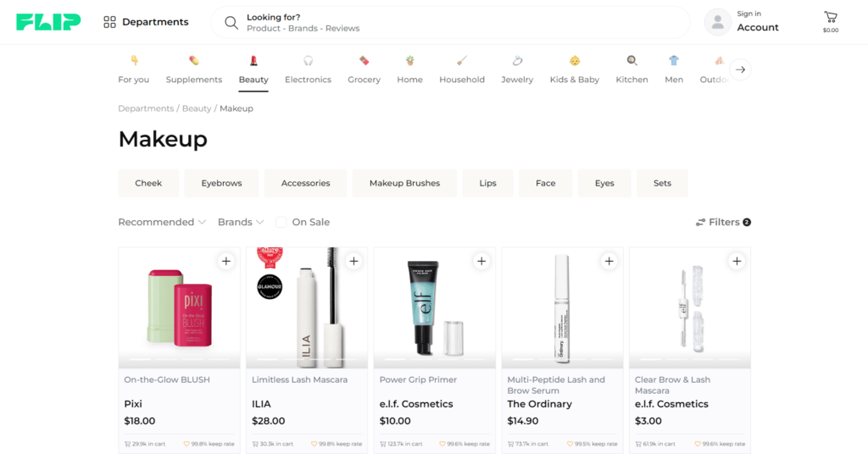Add Power Grip Primer with plus button

481,261
